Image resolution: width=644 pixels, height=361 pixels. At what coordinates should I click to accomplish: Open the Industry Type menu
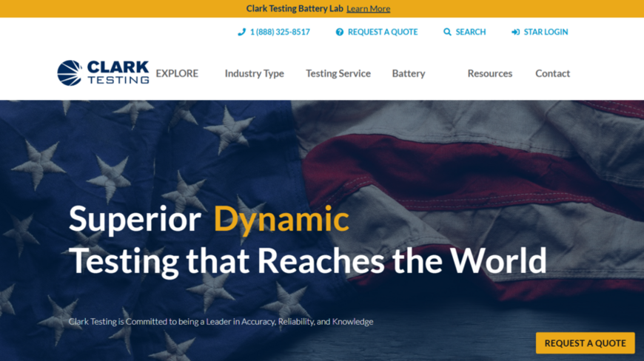click(x=254, y=73)
